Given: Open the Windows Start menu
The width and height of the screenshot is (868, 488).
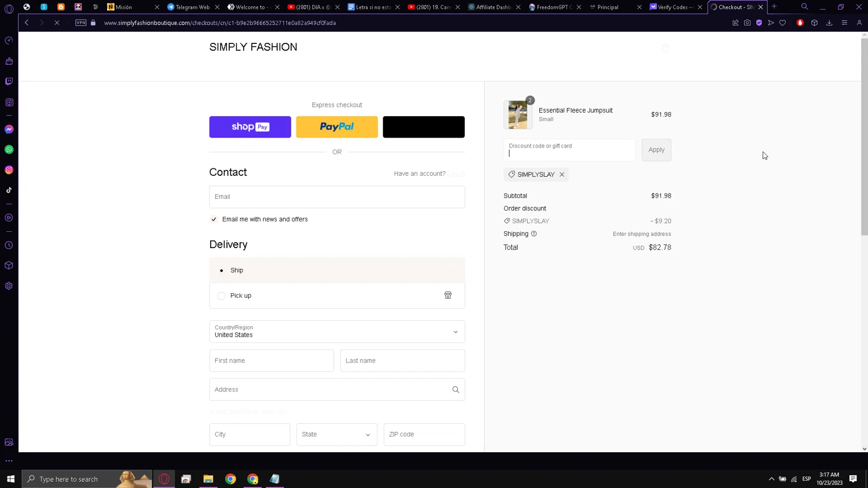Looking at the screenshot, I should [10, 479].
